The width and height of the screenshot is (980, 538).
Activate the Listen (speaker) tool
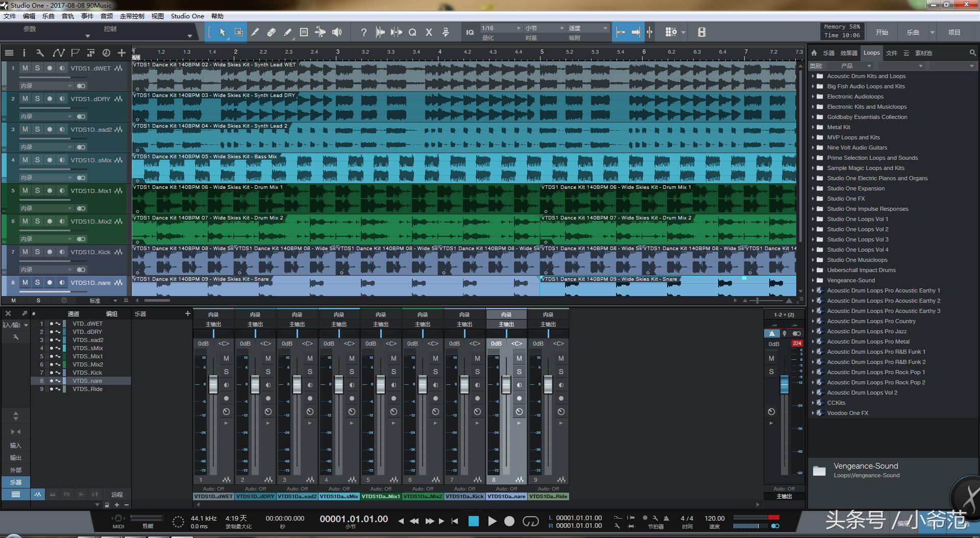tap(337, 32)
